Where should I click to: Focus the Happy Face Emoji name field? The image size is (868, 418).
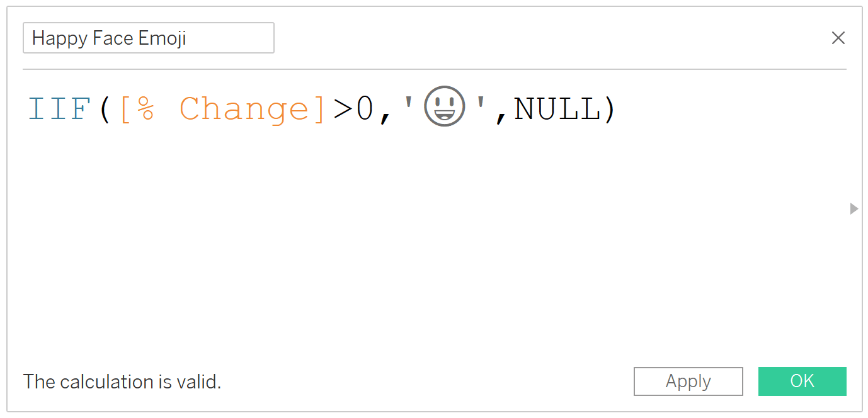(x=149, y=38)
